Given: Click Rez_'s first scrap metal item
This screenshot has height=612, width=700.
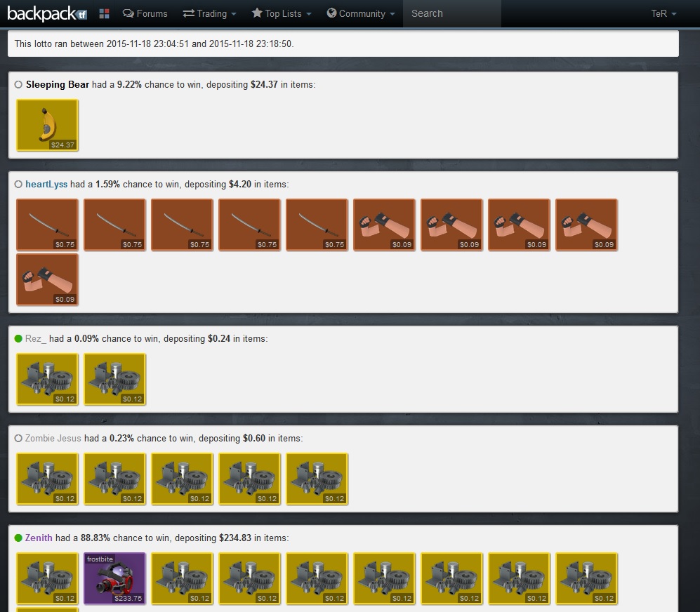Looking at the screenshot, I should [x=47, y=379].
